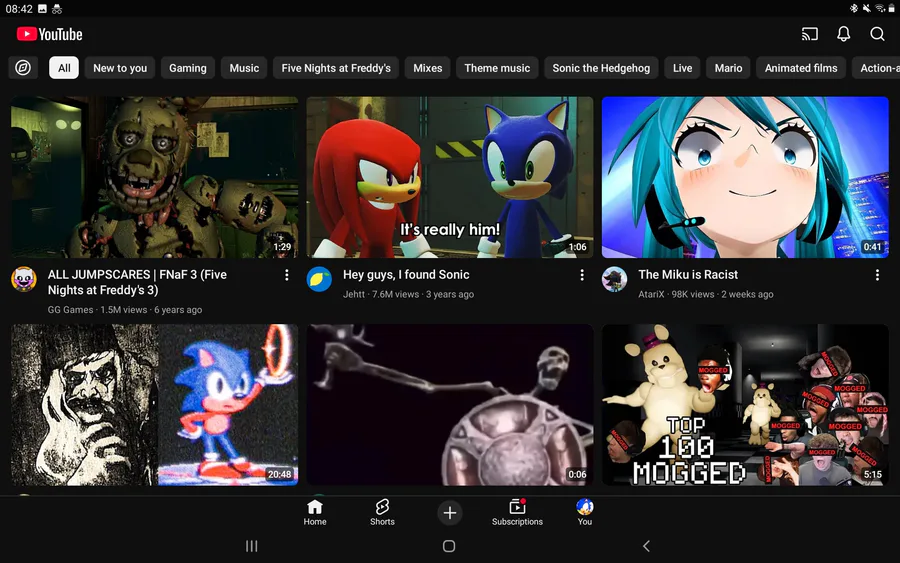Image resolution: width=900 pixels, height=563 pixels.
Task: Filter by Theme music chip
Action: click(497, 68)
